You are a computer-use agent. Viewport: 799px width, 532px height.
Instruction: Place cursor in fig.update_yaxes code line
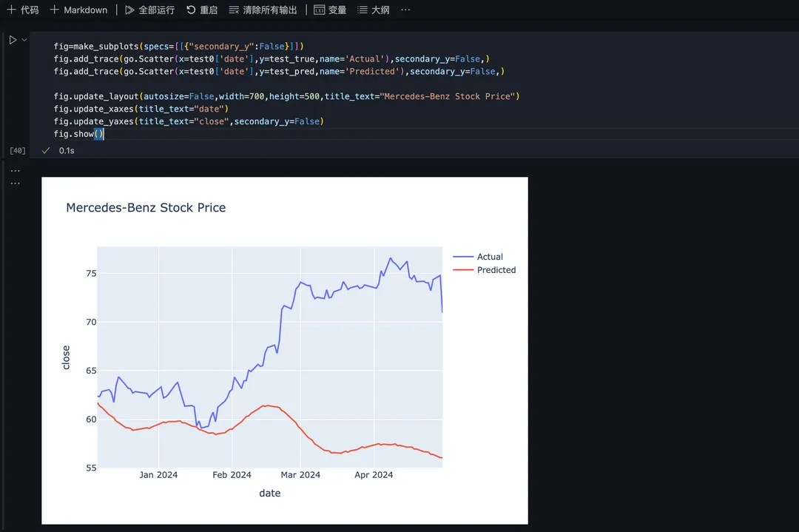[x=189, y=121]
